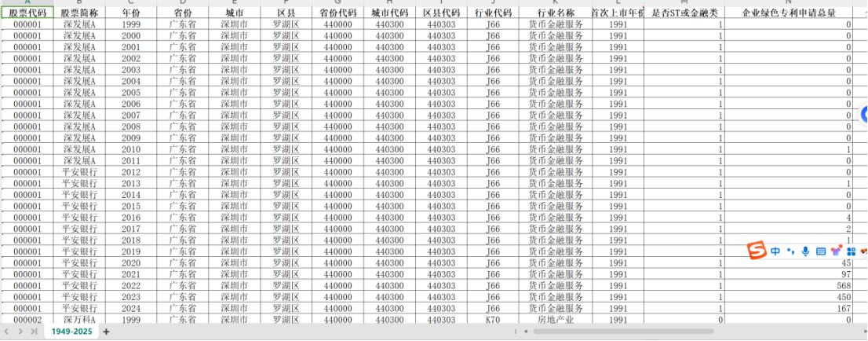
Task: Click the patent total cell showing 167
Action: (x=789, y=308)
